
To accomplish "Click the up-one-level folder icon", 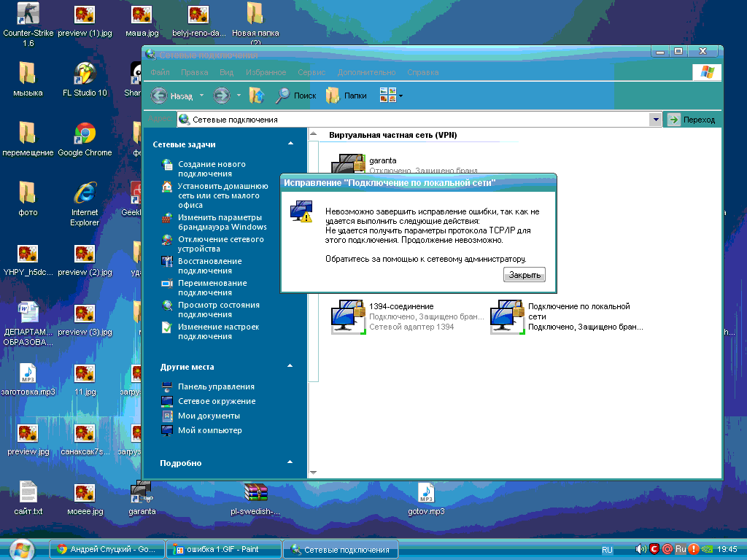I will pos(256,96).
